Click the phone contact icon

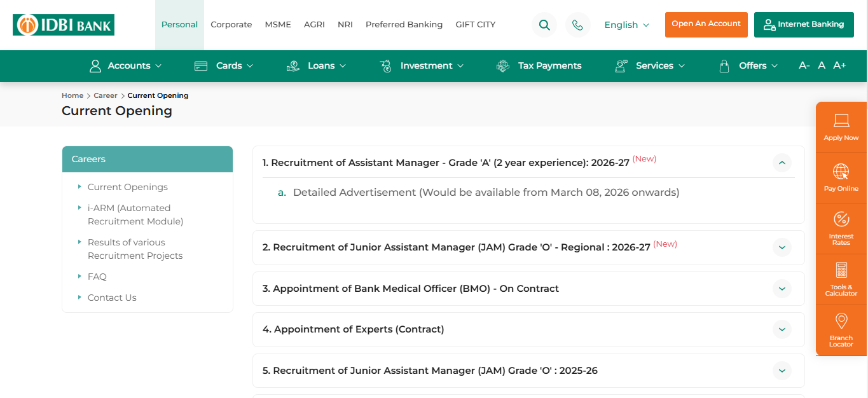tap(577, 25)
